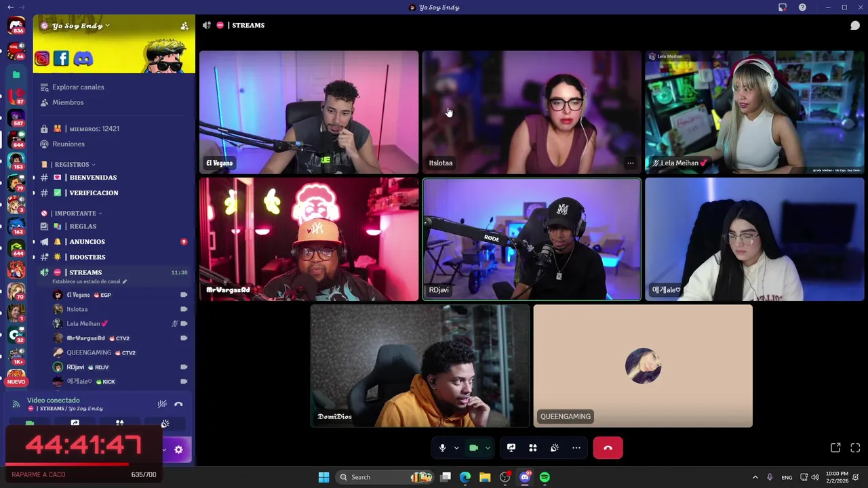Open the green server folder in sidebar
The image size is (868, 488).
click(16, 75)
